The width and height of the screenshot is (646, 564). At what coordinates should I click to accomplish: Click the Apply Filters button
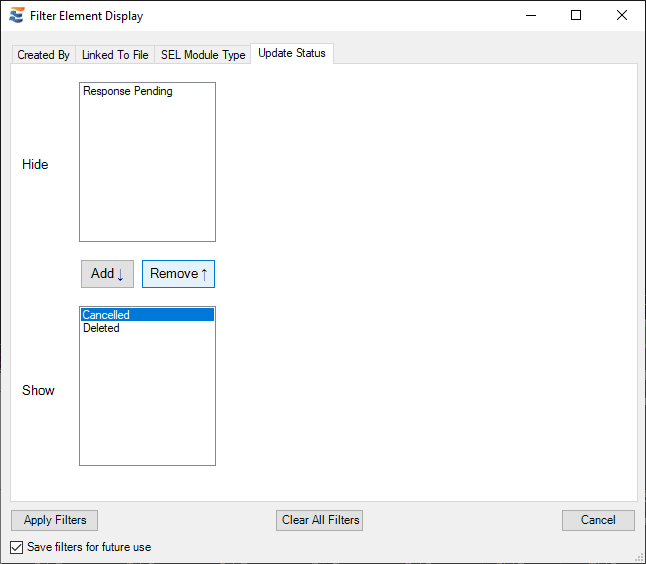(x=54, y=520)
